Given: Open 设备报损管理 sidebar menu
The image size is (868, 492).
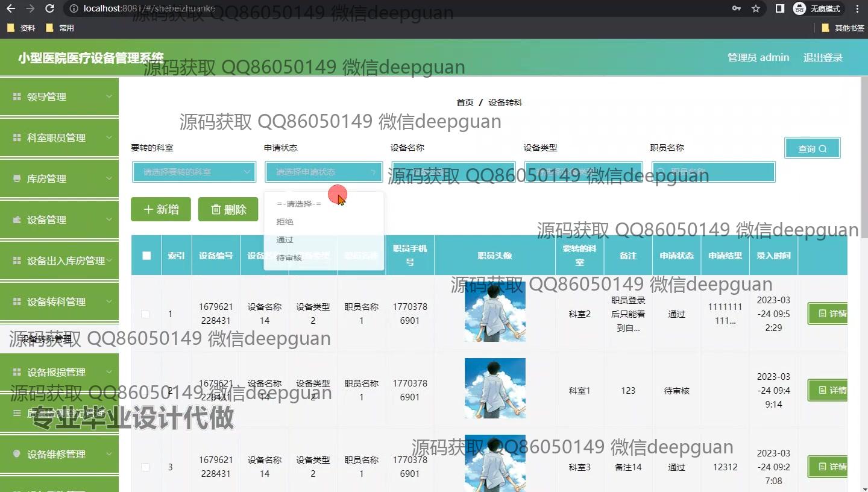Looking at the screenshot, I should 59,372.
